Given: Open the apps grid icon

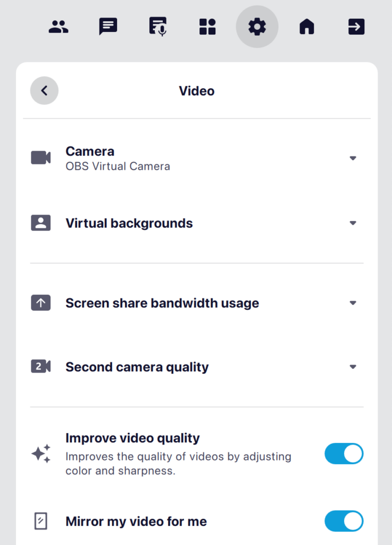Looking at the screenshot, I should pos(207,27).
